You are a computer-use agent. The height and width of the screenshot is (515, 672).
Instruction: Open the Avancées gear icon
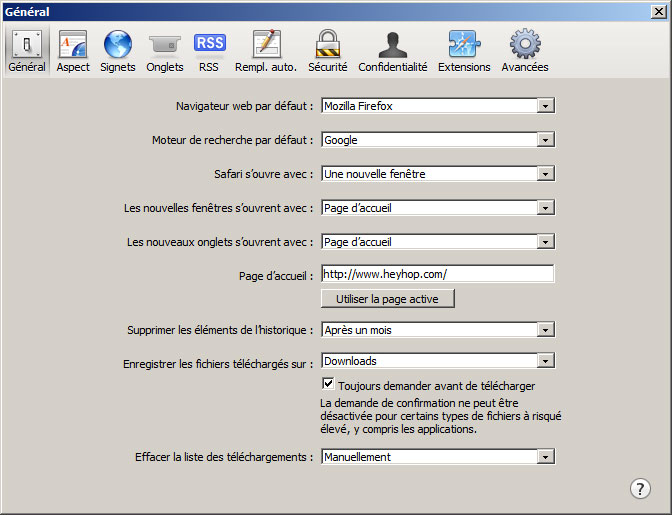(525, 51)
